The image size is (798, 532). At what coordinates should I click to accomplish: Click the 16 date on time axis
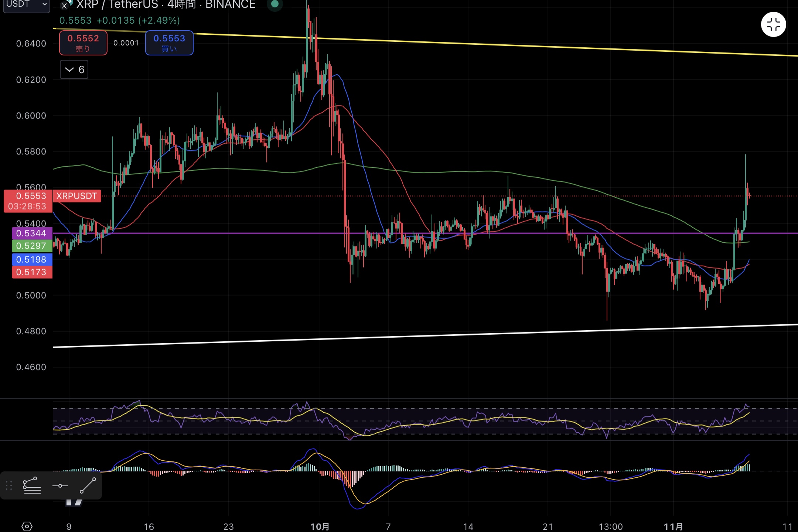149,526
